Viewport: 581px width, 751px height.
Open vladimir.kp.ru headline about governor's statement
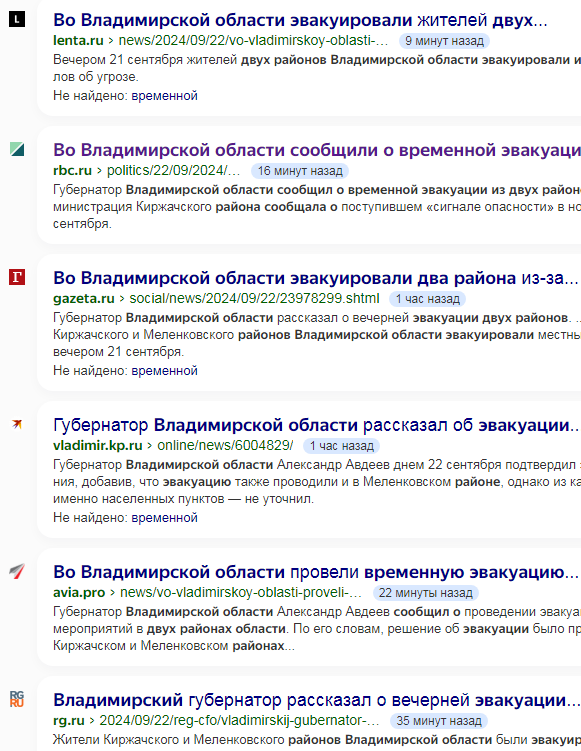[316, 425]
